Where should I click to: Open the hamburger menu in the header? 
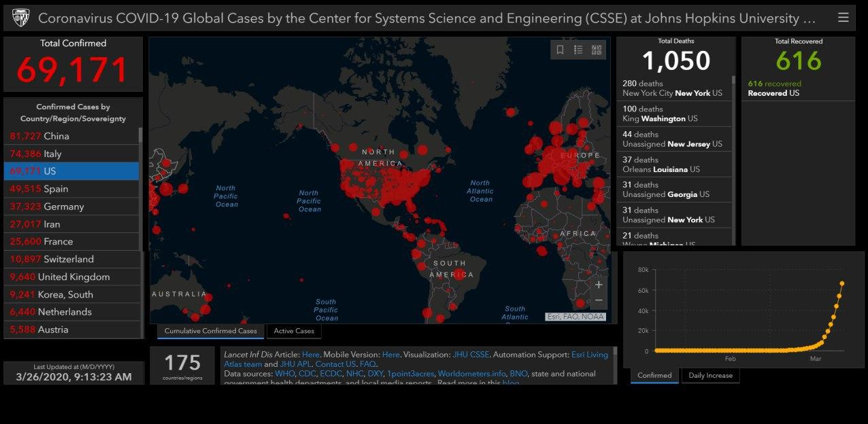click(x=844, y=18)
